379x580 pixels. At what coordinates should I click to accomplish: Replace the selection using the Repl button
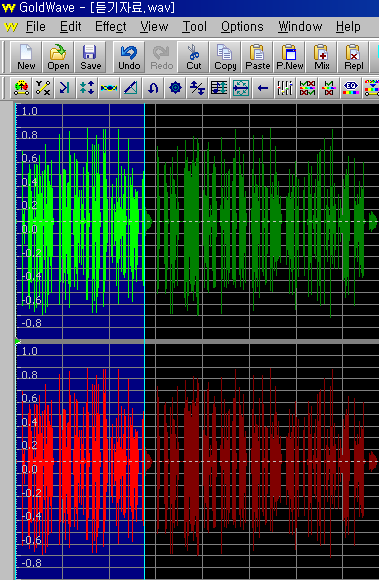tap(353, 57)
